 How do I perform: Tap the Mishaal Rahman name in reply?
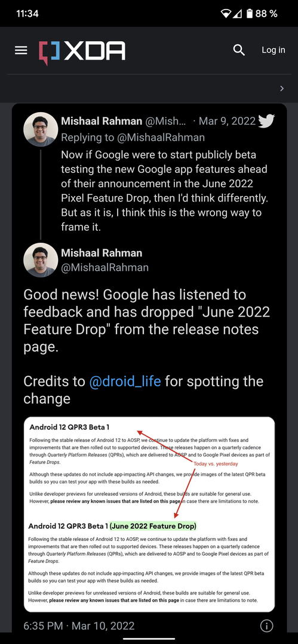click(x=102, y=121)
